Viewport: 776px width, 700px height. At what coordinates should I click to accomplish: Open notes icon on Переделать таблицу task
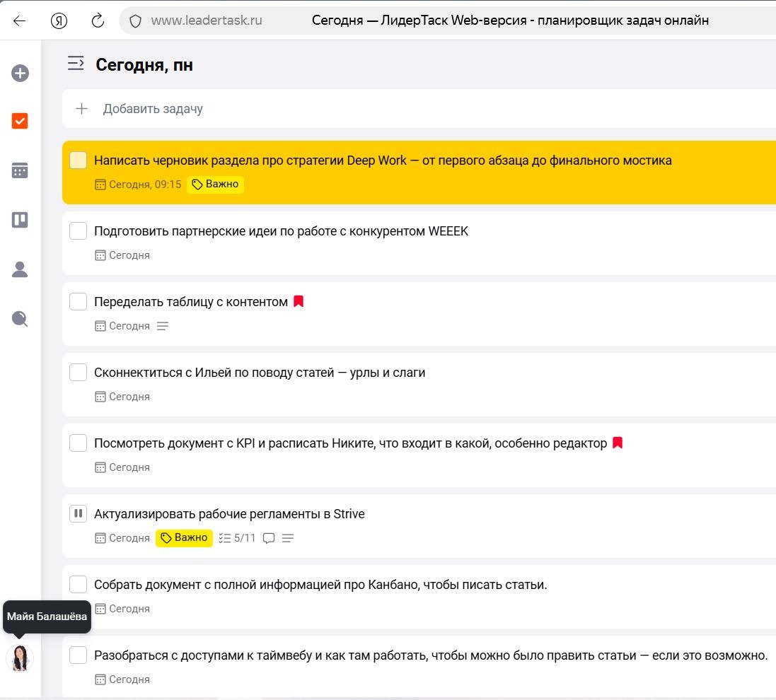162,326
